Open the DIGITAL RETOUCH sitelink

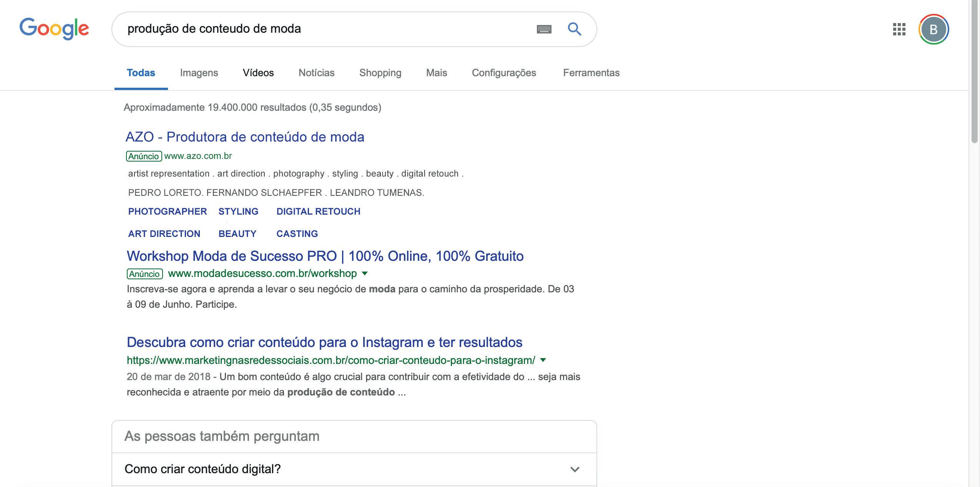319,211
